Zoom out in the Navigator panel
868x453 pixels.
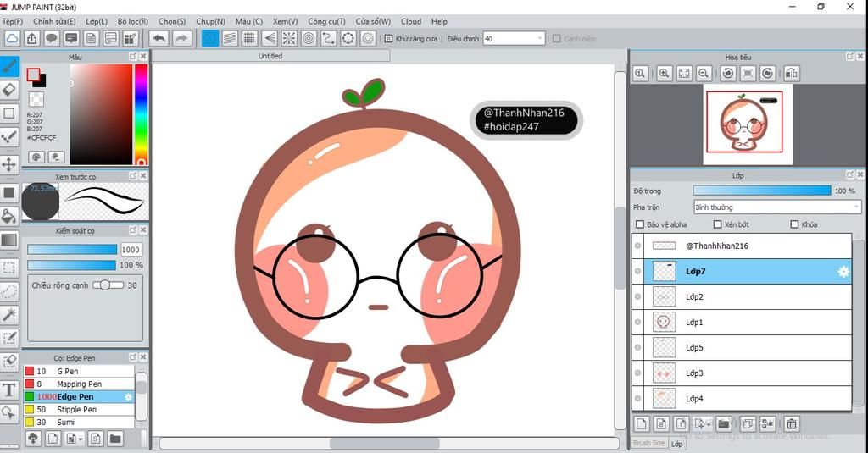[x=704, y=73]
